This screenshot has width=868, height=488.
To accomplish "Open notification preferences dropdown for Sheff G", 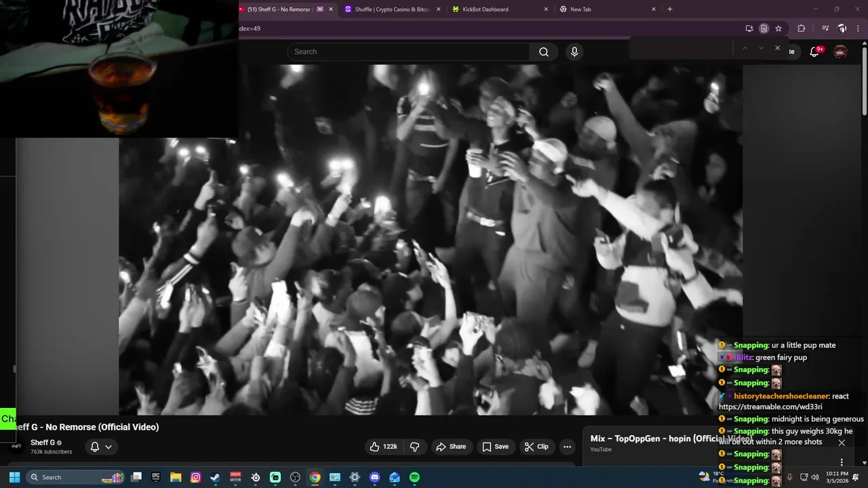I will [x=101, y=447].
